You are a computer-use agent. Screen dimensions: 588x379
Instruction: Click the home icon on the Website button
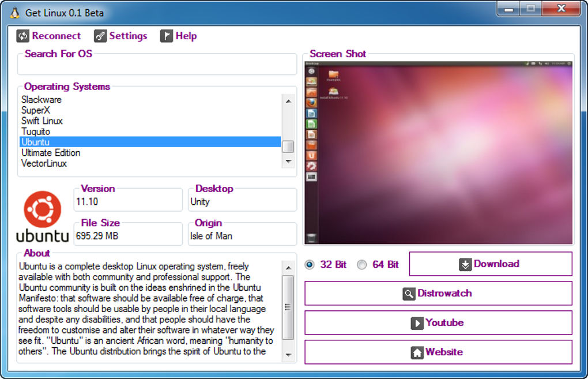click(x=417, y=352)
